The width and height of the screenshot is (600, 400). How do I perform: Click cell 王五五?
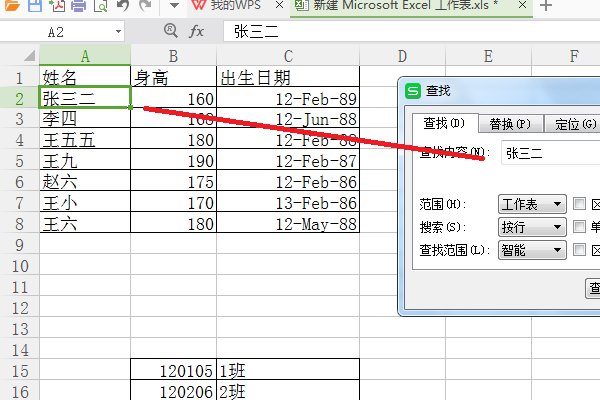85,139
